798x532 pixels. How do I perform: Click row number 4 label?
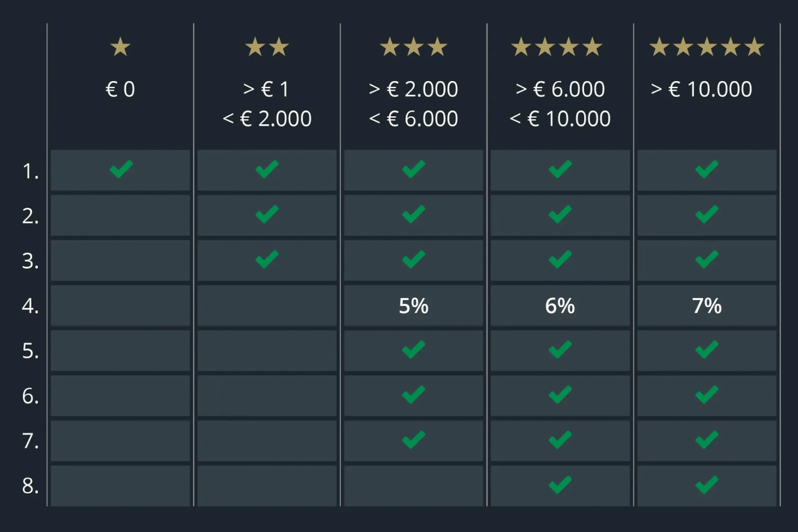[x=30, y=306]
